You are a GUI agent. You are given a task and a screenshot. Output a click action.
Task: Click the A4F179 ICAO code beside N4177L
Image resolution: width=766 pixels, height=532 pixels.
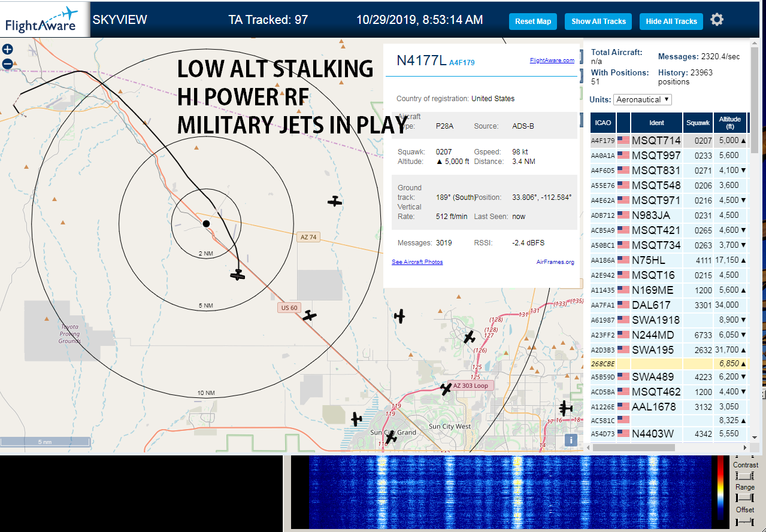click(x=462, y=62)
